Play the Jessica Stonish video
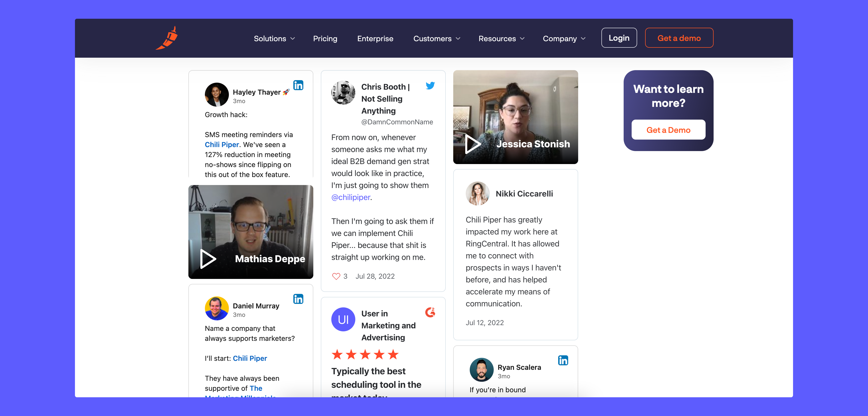 472,144
